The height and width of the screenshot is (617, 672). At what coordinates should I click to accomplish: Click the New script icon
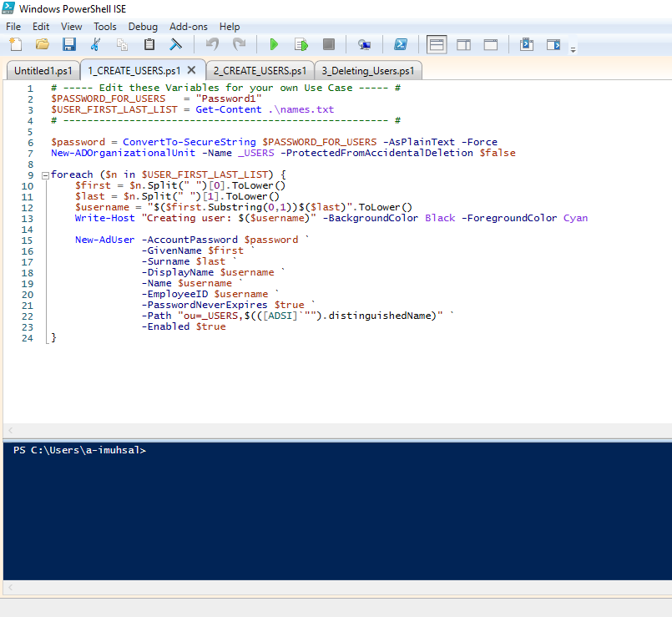[15, 44]
